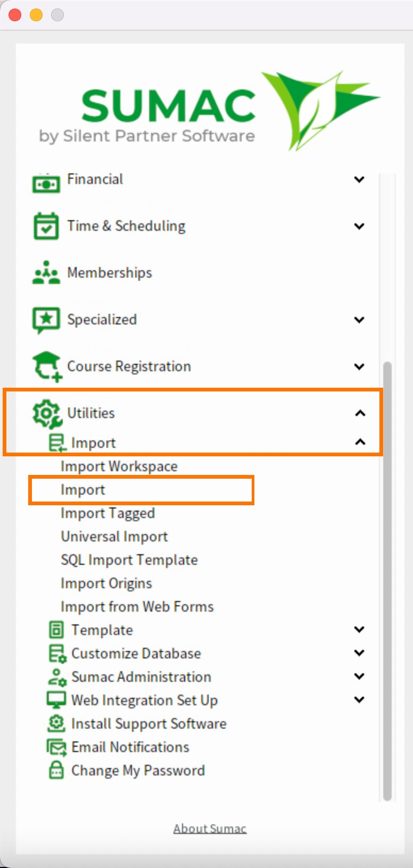Collapse the Utilities section chevron

pyautogui.click(x=360, y=413)
